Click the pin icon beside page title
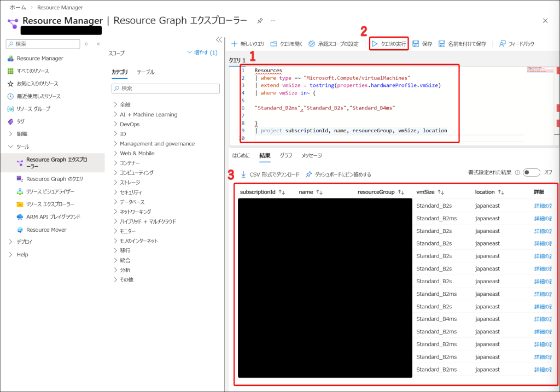Screen dimensions: 560x392 pyautogui.click(x=260, y=21)
